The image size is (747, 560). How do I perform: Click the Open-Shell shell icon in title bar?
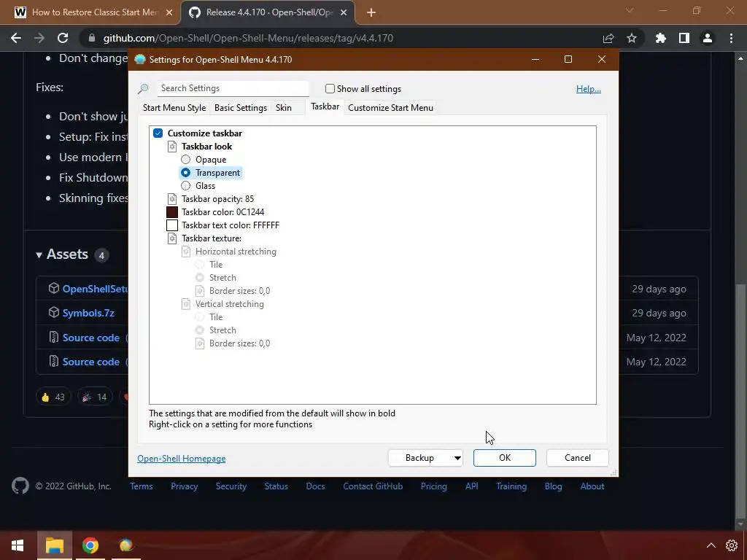tap(139, 60)
